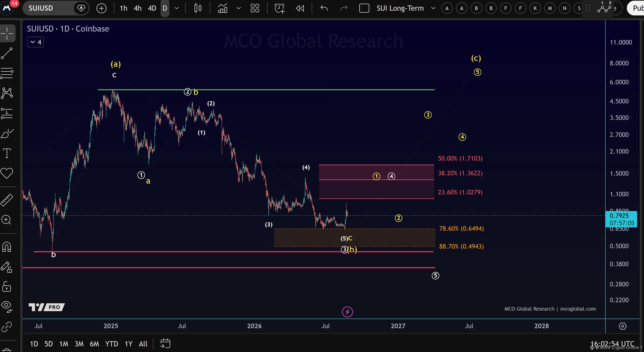Open the SUI Long-Term layout chevron menu
The height and width of the screenshot is (352, 644).
coord(433,8)
